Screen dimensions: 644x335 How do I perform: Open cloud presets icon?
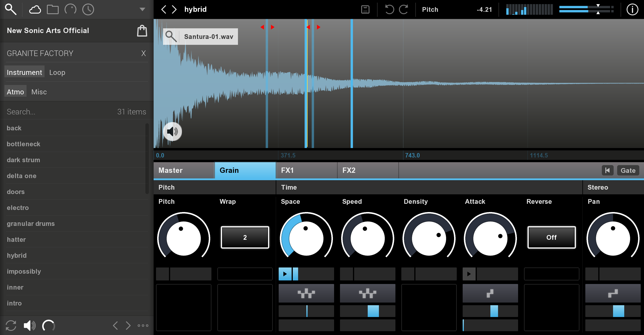pos(35,9)
